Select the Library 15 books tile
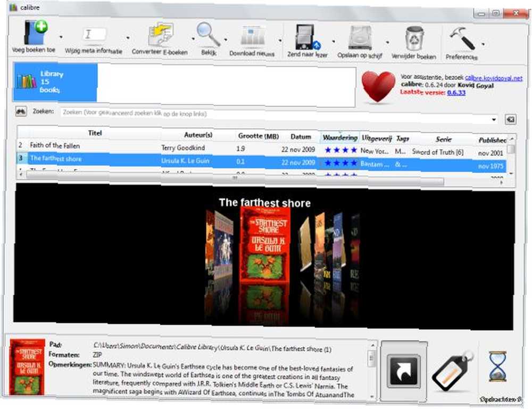 (55, 82)
